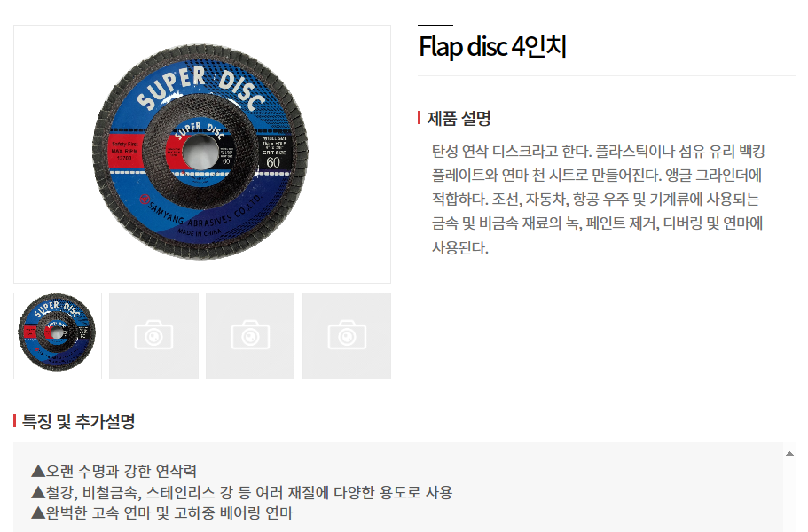Click the title Flap disc 4인치
Viewport: 808px width, 532px height.
point(492,46)
